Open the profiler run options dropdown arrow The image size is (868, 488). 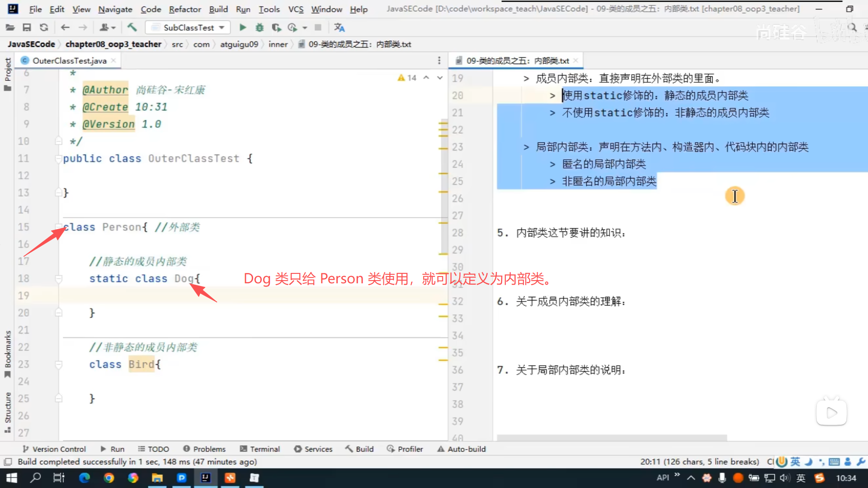pyautogui.click(x=305, y=28)
